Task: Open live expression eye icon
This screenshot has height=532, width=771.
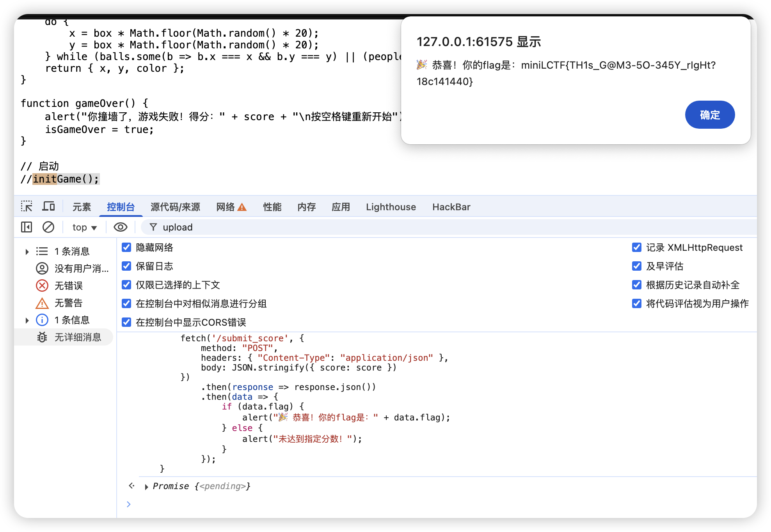Action: [x=121, y=227]
